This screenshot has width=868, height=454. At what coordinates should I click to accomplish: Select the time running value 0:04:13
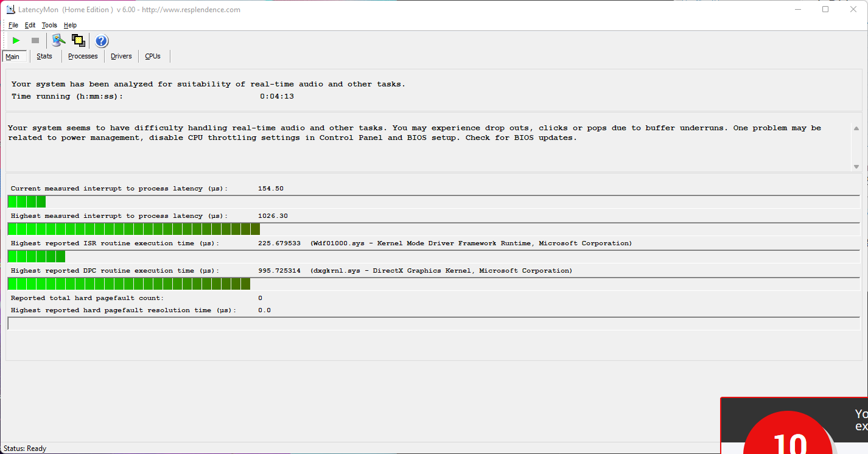pyautogui.click(x=277, y=96)
